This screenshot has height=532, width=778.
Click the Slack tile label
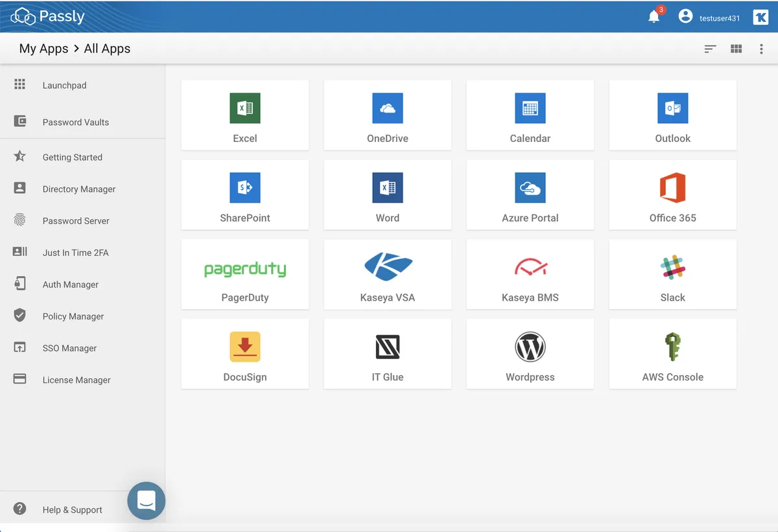(x=673, y=297)
